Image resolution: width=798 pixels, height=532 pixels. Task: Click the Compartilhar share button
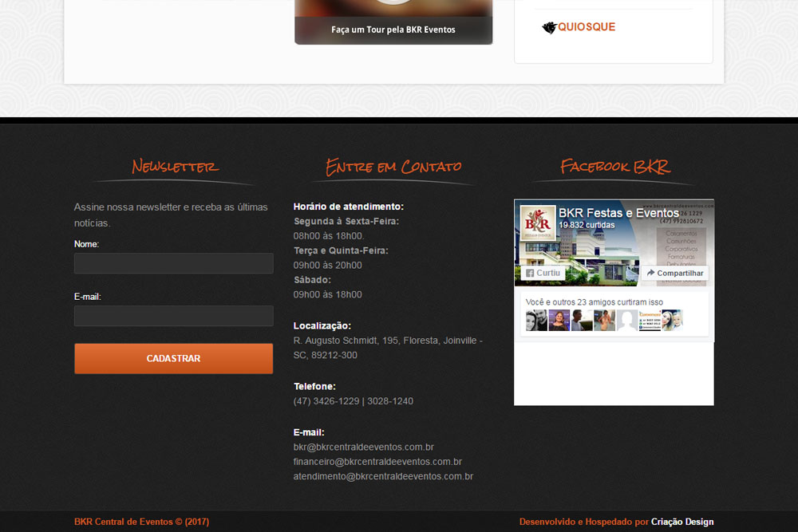675,273
